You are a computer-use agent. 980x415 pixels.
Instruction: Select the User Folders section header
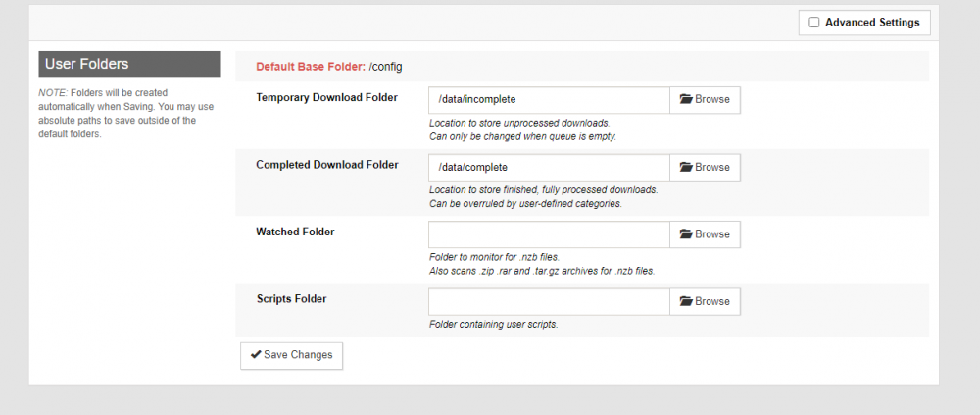tap(129, 64)
